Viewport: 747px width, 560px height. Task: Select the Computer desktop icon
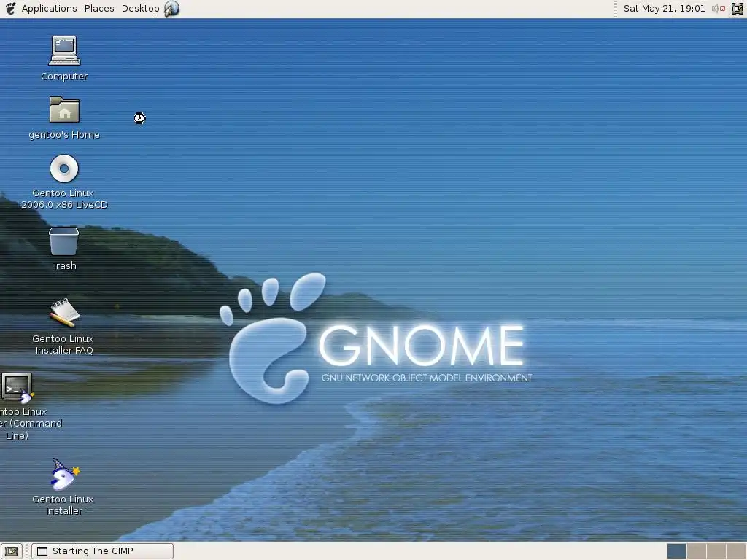pos(64,50)
